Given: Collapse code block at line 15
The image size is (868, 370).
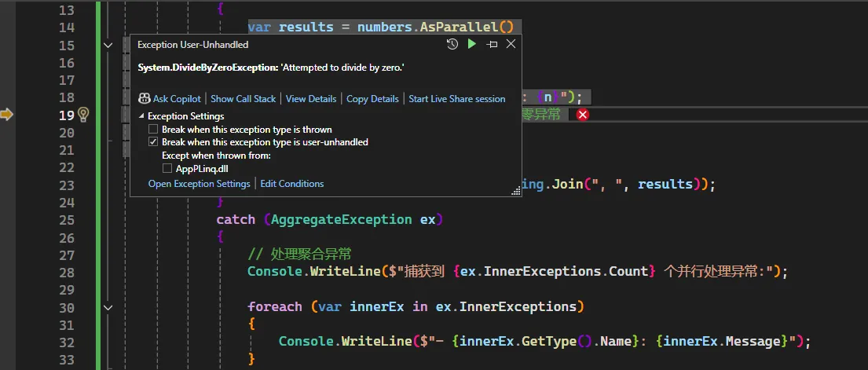Looking at the screenshot, I should 108,46.
